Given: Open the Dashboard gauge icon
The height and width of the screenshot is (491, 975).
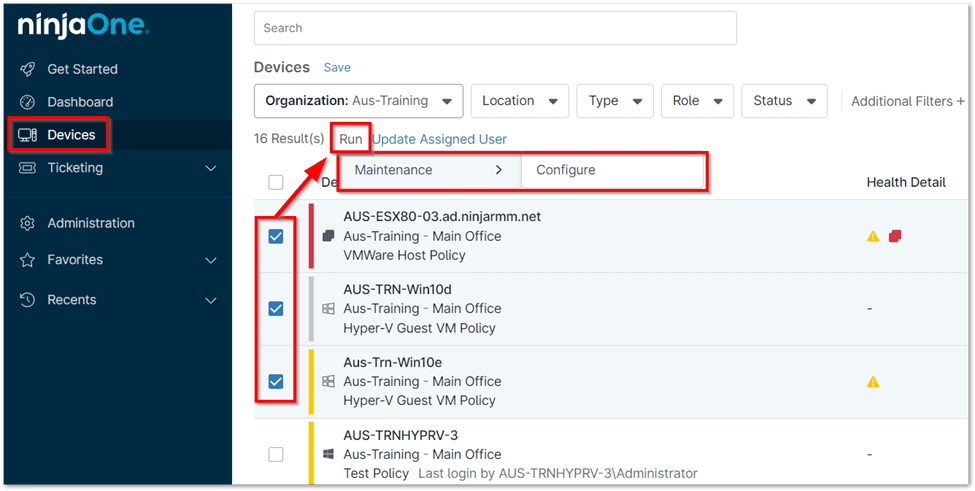Looking at the screenshot, I should pos(28,102).
